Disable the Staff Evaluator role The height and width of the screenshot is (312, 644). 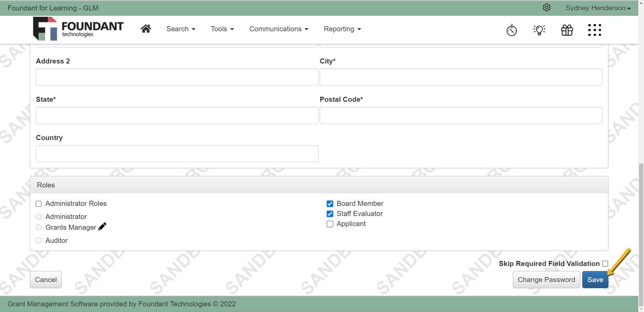pyautogui.click(x=330, y=214)
